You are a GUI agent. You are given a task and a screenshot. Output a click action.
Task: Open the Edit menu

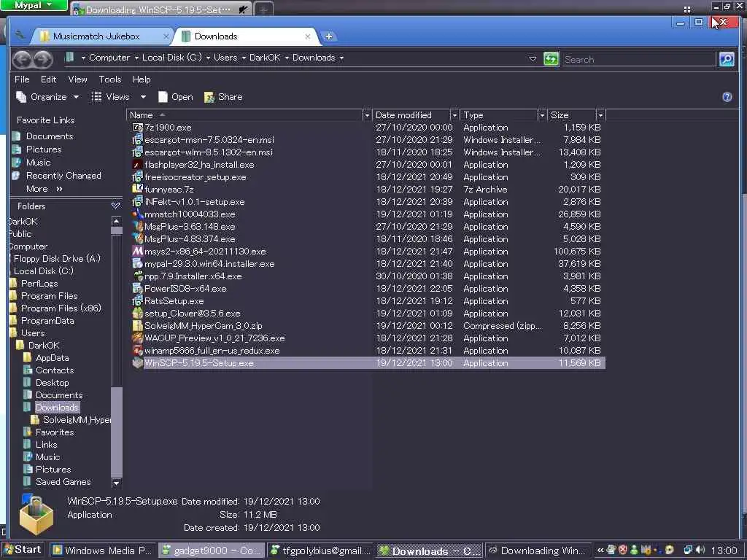[49, 79]
